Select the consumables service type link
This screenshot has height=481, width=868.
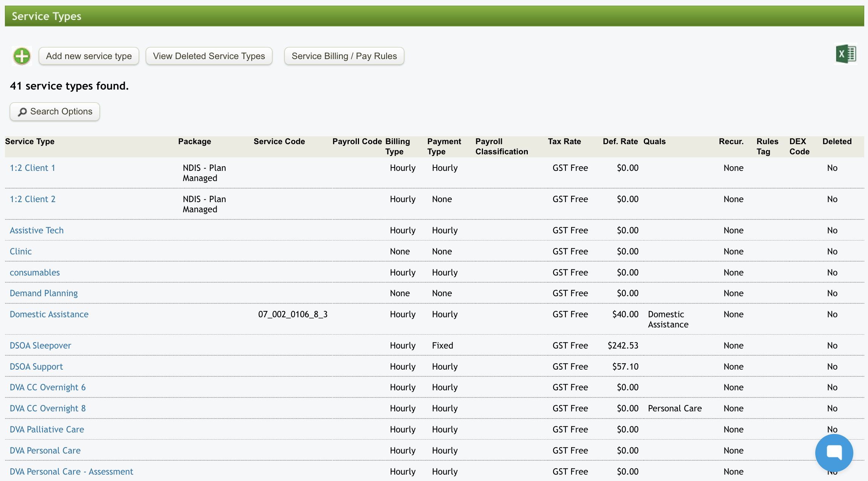35,272
